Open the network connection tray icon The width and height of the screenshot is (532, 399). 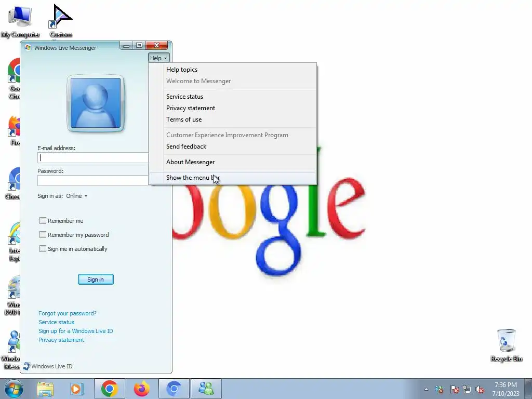coord(467,389)
